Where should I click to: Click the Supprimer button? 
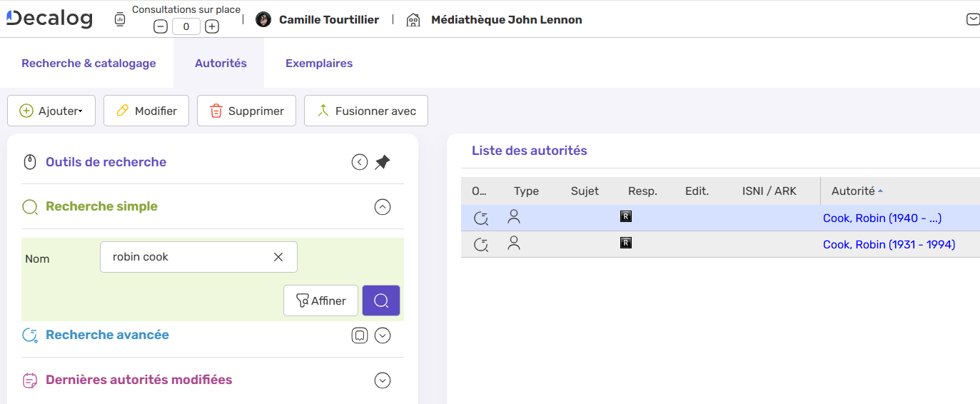(246, 111)
